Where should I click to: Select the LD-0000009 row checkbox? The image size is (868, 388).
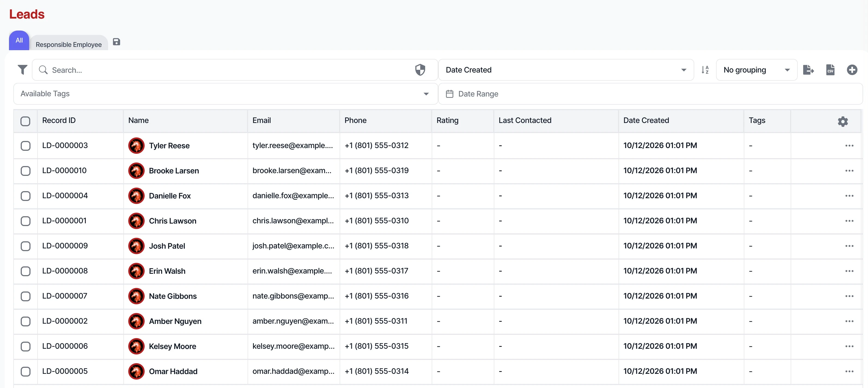pyautogui.click(x=25, y=246)
